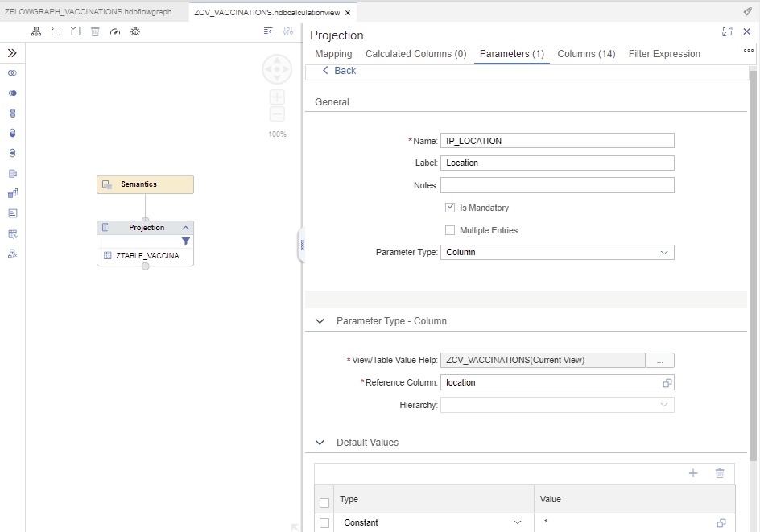
Task: Select the Rank node in palette
Action: (x=13, y=213)
